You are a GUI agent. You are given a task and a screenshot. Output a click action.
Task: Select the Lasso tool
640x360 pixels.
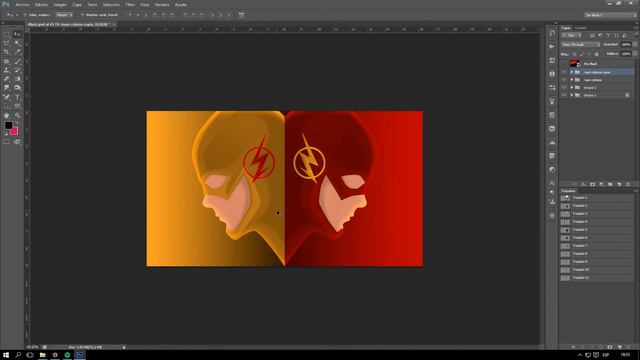coord(7,44)
